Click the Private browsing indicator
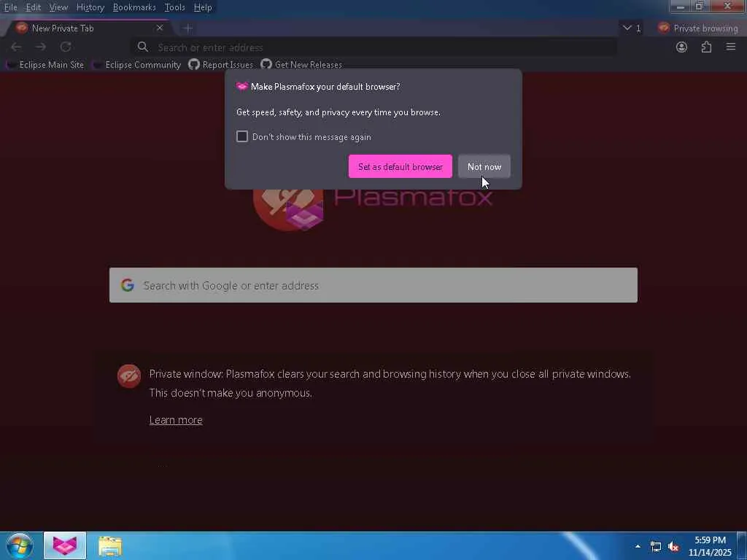 click(x=698, y=28)
